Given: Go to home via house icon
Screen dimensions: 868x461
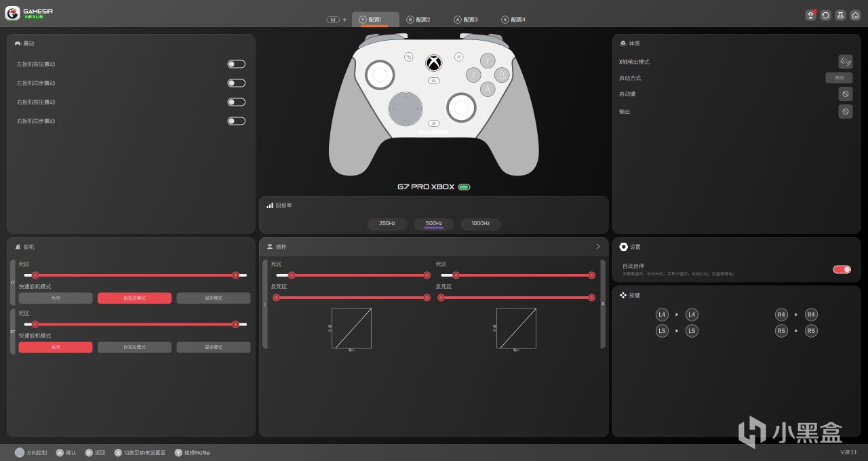Looking at the screenshot, I should 855,15.
